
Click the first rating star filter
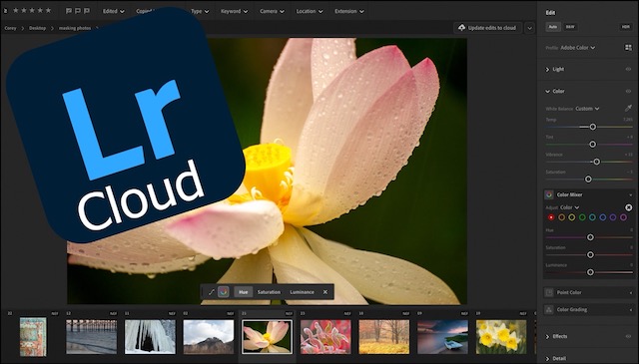pos(16,11)
